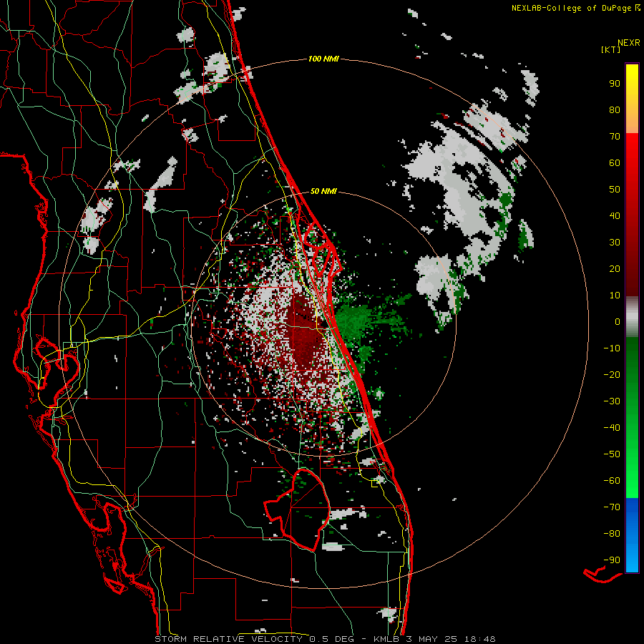Click the 80 knot scale label
The image size is (644, 644).
coord(615,109)
